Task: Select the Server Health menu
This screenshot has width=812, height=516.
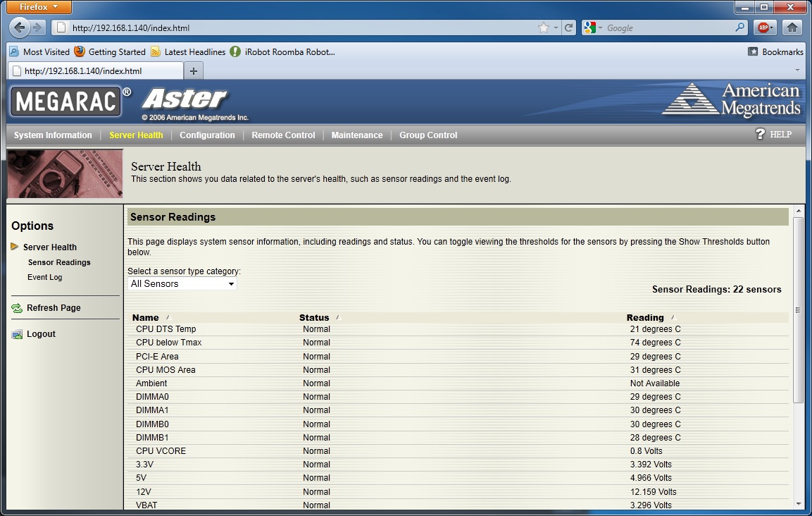Action: pyautogui.click(x=136, y=135)
